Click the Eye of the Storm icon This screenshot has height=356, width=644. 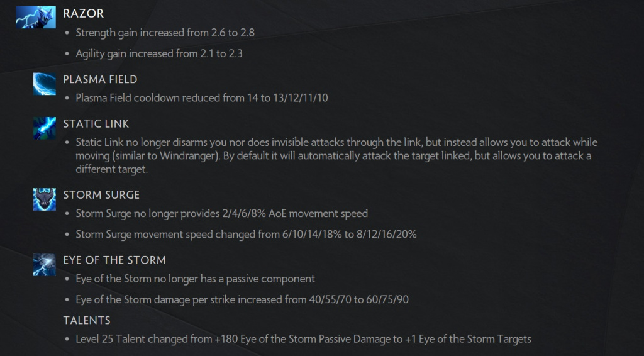click(45, 264)
